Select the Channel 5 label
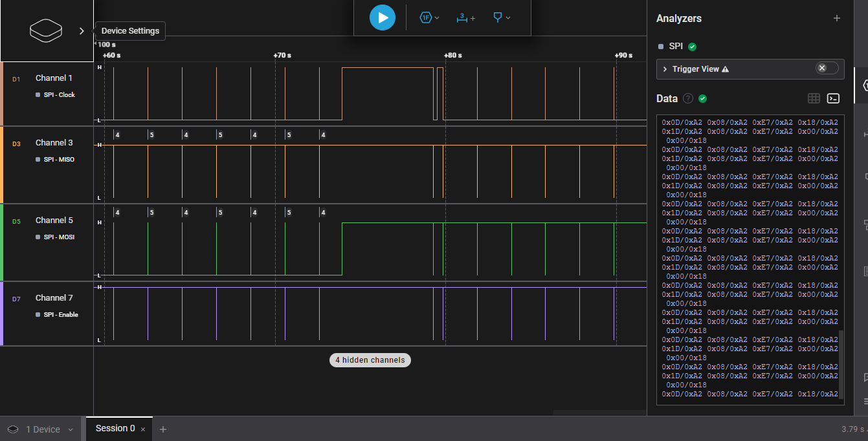The height and width of the screenshot is (441, 868). click(54, 220)
